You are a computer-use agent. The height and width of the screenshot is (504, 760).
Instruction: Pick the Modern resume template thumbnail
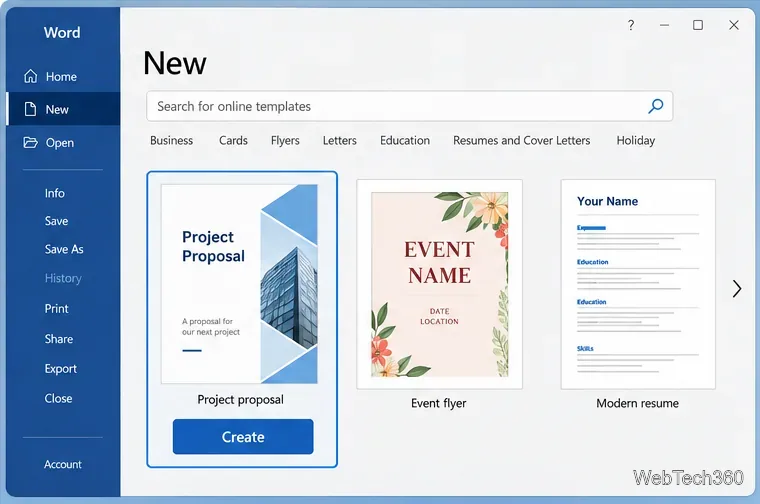(638, 284)
